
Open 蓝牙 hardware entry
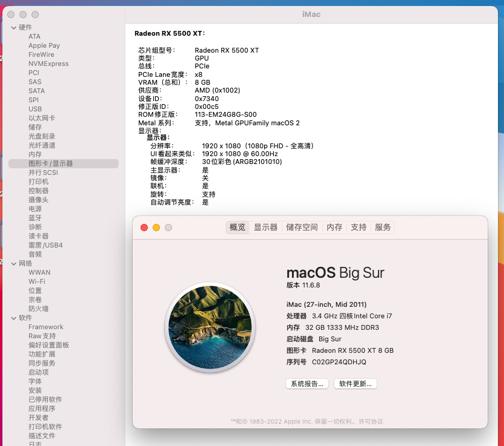click(35, 218)
